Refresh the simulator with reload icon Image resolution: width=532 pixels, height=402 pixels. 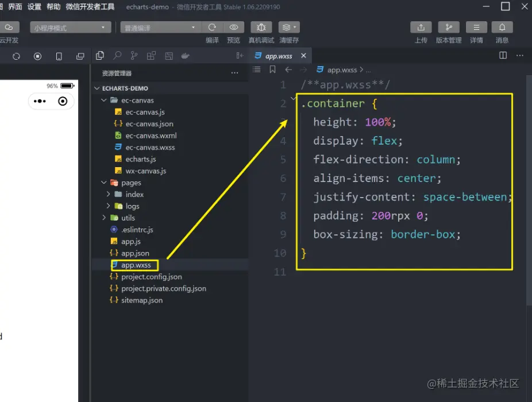point(16,56)
